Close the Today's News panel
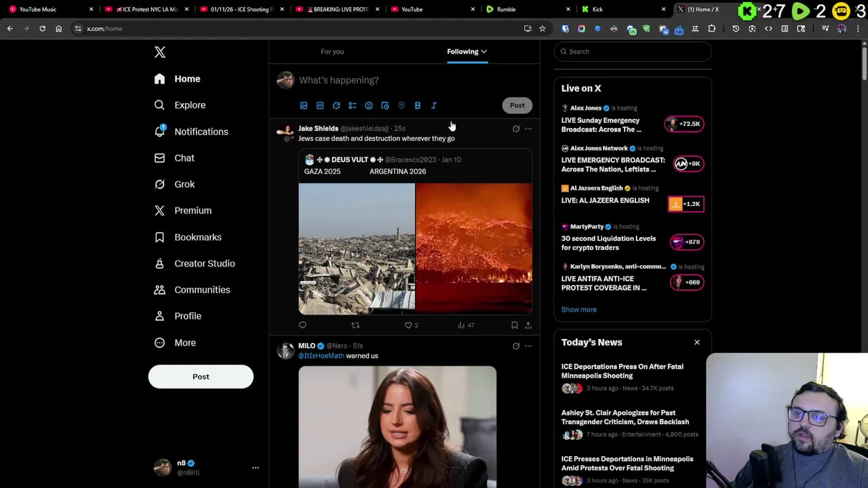Viewport: 868px width, 488px height. (x=696, y=342)
